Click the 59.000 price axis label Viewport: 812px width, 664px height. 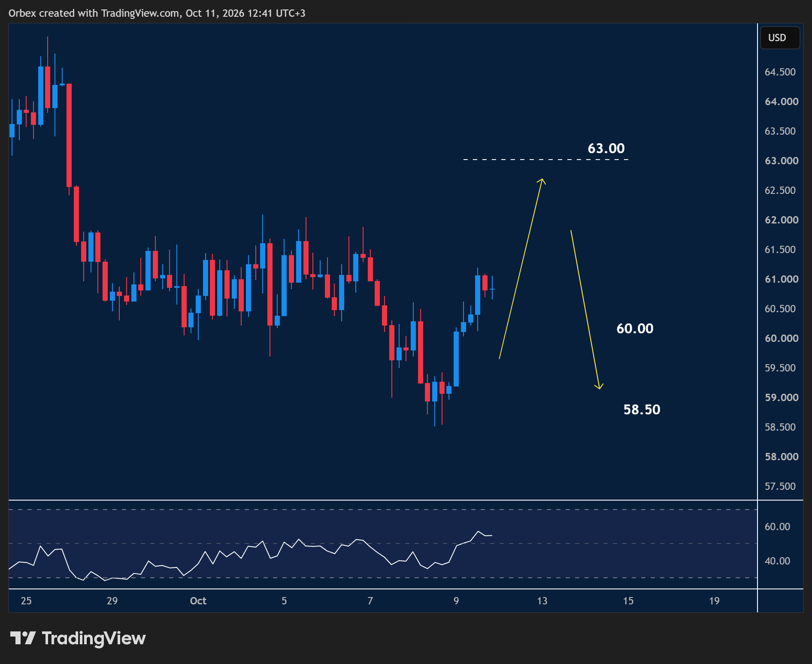[x=782, y=398]
